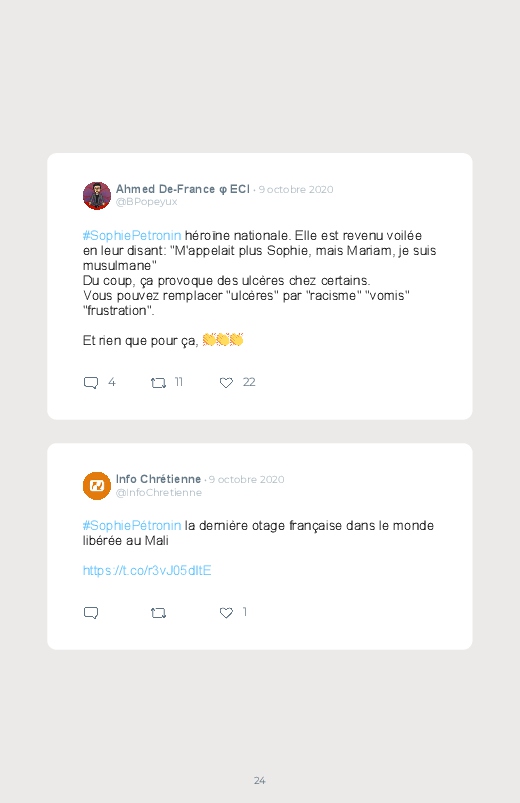Like the Ahmed De-France tweet via heart icon
520x803 pixels.
tap(226, 383)
